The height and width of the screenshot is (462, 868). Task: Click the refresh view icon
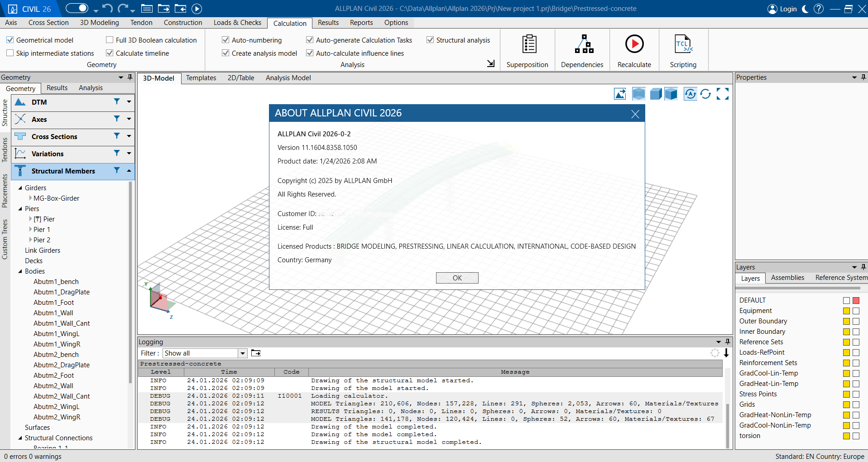pos(705,94)
